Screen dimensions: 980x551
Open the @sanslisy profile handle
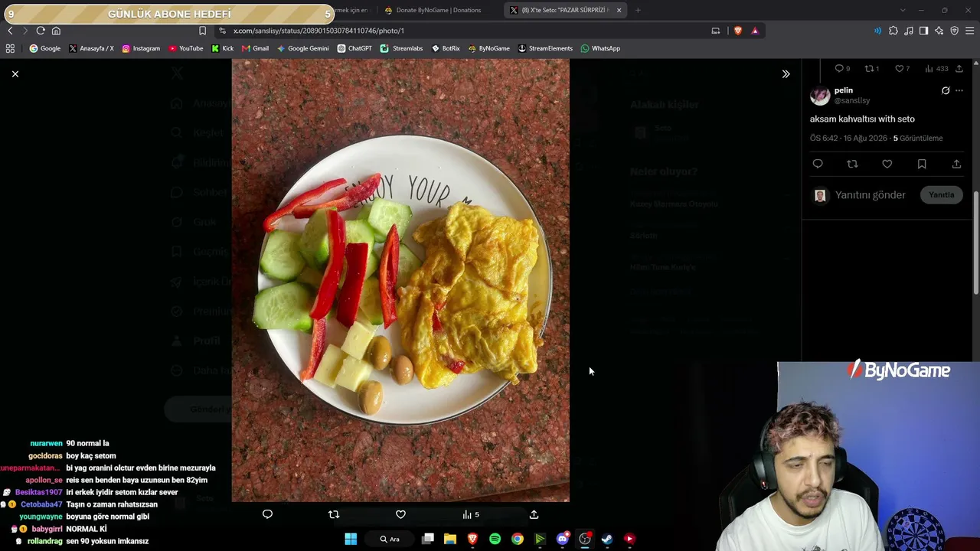coord(852,100)
